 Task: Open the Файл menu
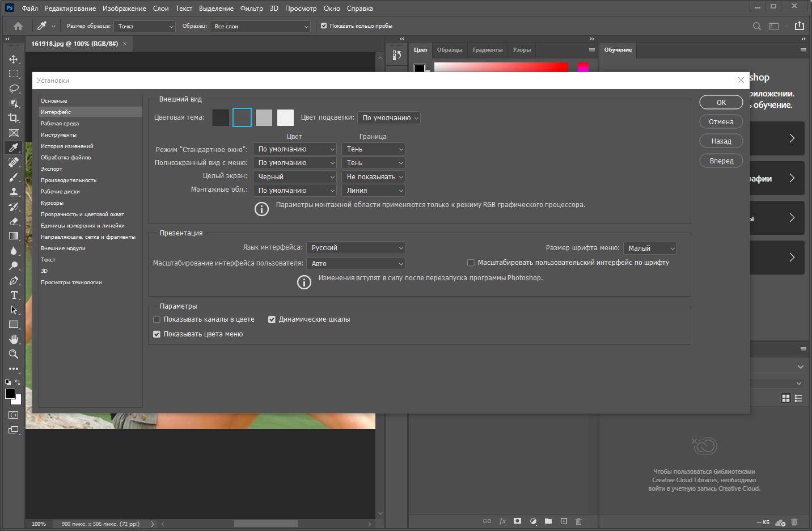(30, 9)
